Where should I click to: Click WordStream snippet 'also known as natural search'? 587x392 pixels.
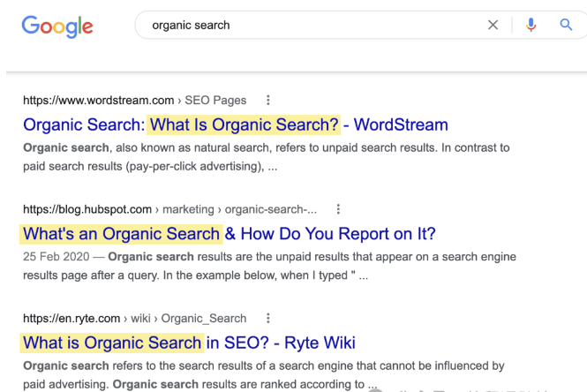(192, 148)
